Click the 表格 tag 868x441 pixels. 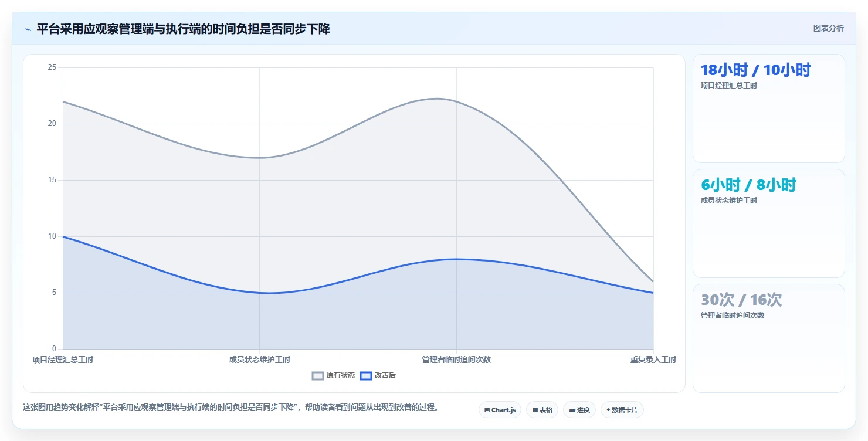(542, 410)
